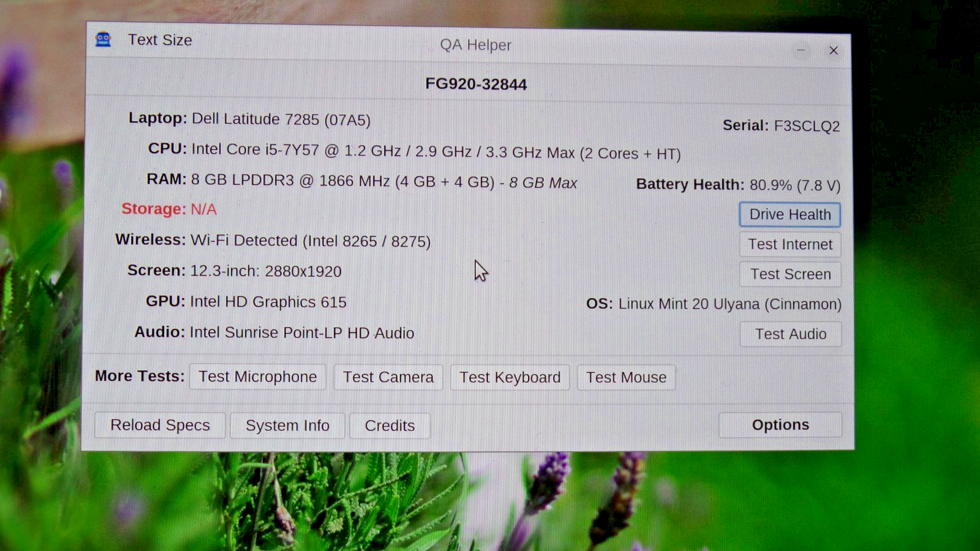Image resolution: width=980 pixels, height=551 pixels.
Task: Close the QA Helper window
Action: (833, 51)
